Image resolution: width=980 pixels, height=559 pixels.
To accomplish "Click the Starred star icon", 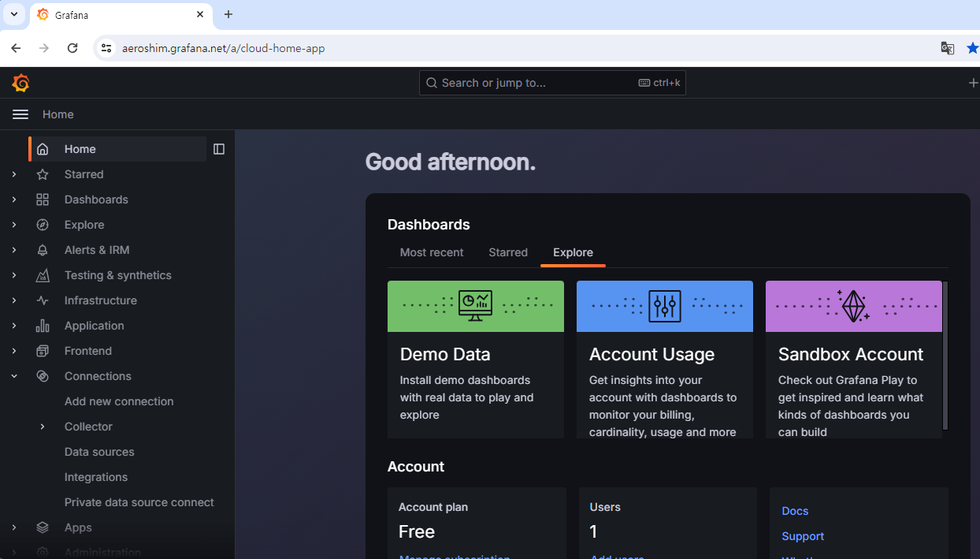I will pyautogui.click(x=43, y=174).
